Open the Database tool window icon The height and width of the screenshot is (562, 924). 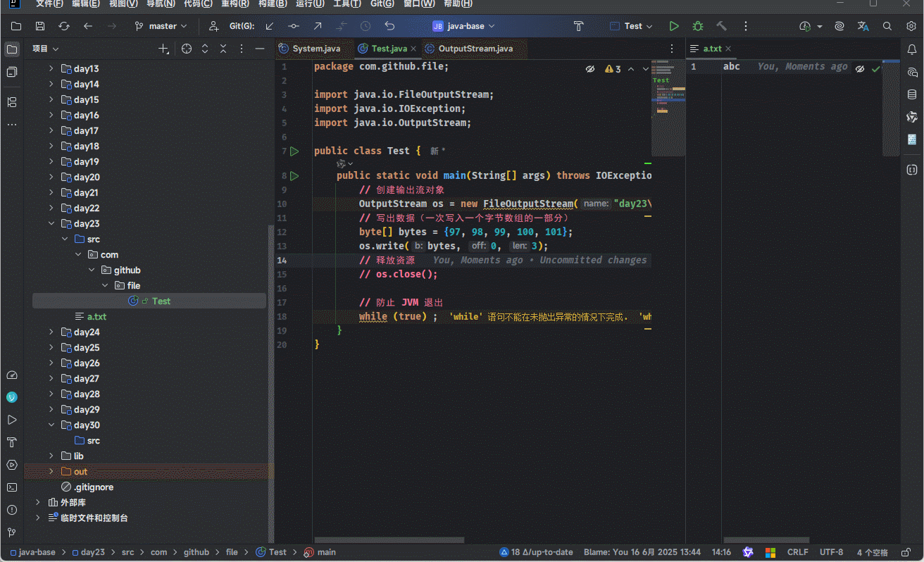point(912,94)
